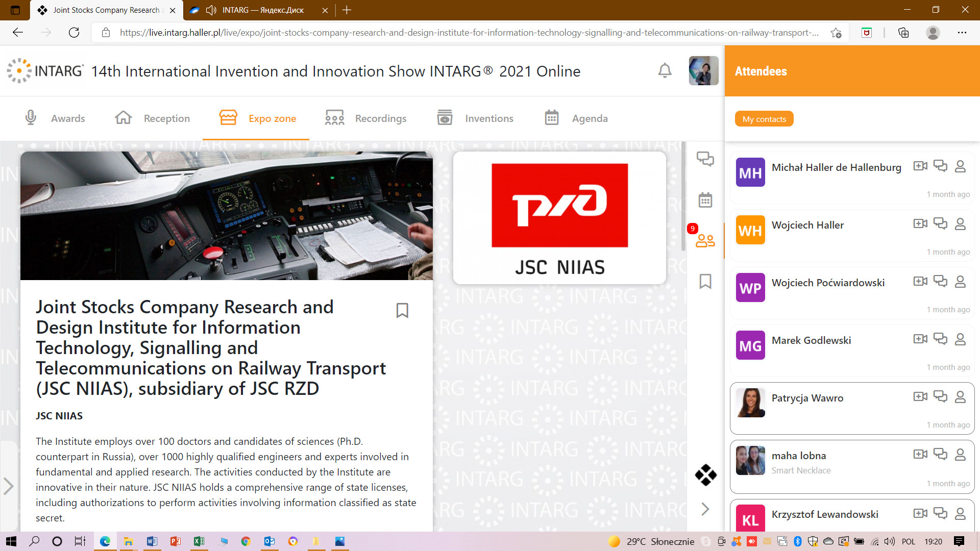Start video call with Patrycja Wawro

920,396
